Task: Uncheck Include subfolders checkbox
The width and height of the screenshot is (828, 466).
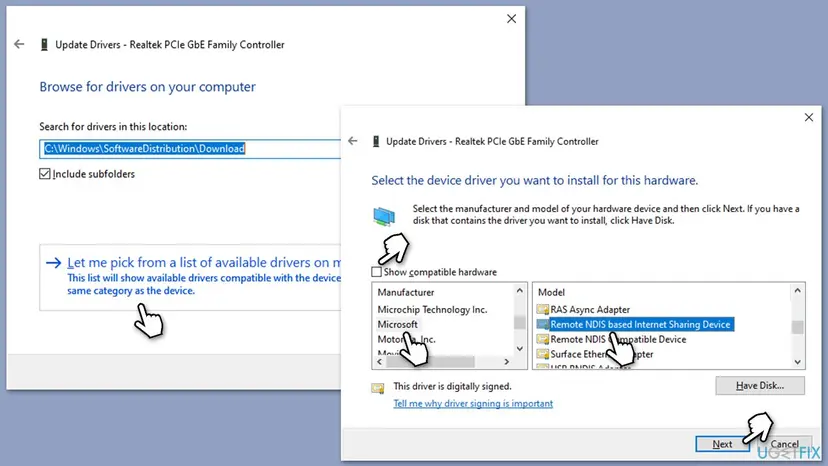Action: click(x=45, y=174)
